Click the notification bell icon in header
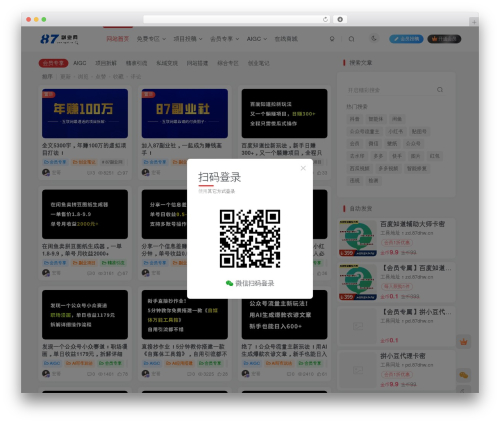Image resolution: width=500 pixels, height=423 pixels. click(332, 39)
